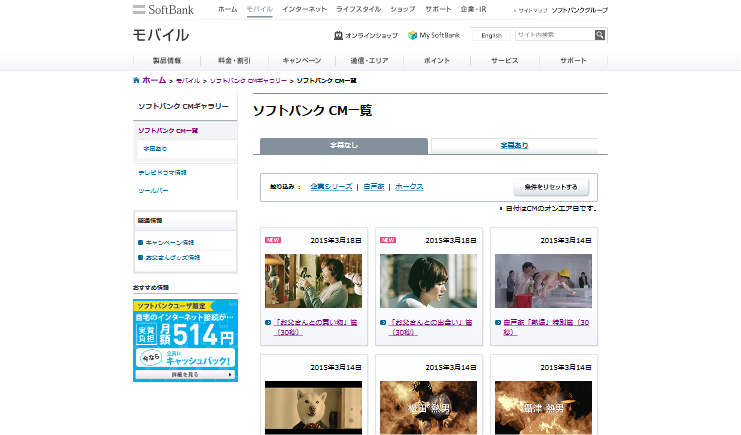Go to ソフトバンク CMギャラリー in the breadcrumb
Screen dimensions: 741x435
coord(248,81)
